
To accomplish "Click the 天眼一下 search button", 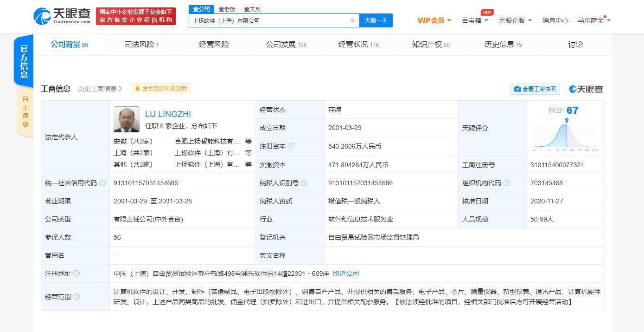I will tap(376, 20).
